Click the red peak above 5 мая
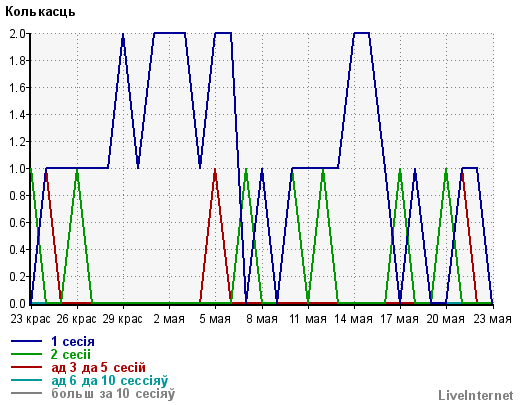 point(215,171)
